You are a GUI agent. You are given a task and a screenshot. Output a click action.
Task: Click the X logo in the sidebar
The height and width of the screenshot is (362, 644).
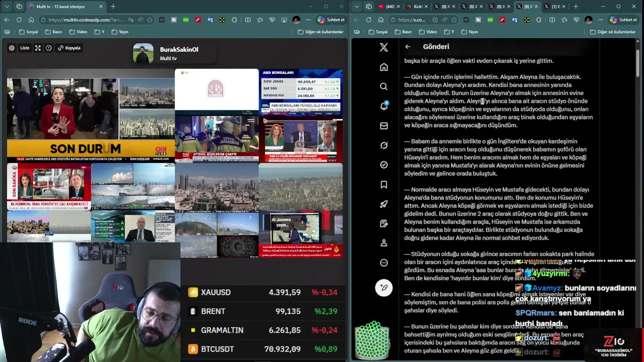click(384, 47)
